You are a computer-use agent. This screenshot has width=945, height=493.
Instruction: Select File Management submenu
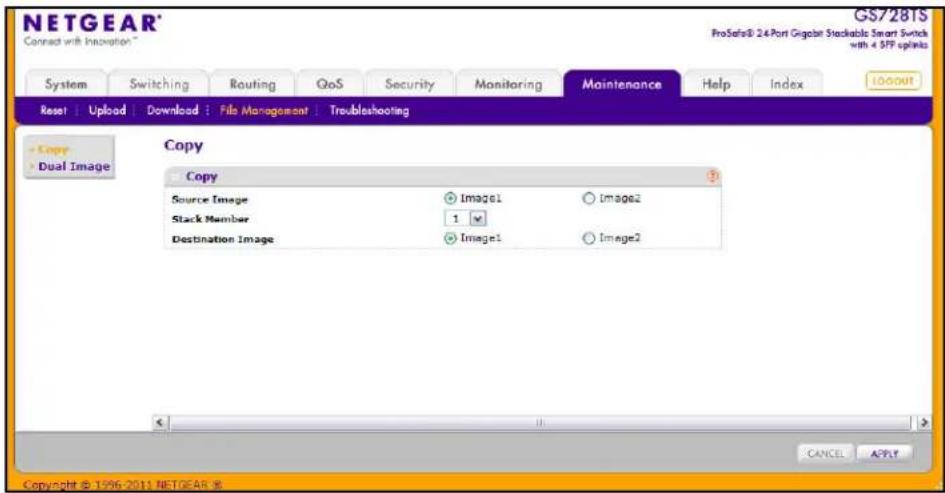(x=263, y=110)
